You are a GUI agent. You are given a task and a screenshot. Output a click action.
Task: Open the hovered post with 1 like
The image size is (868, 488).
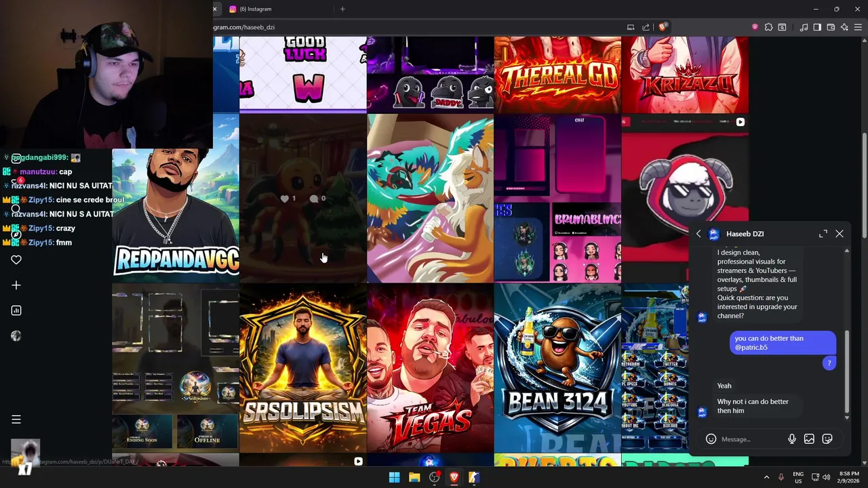302,198
